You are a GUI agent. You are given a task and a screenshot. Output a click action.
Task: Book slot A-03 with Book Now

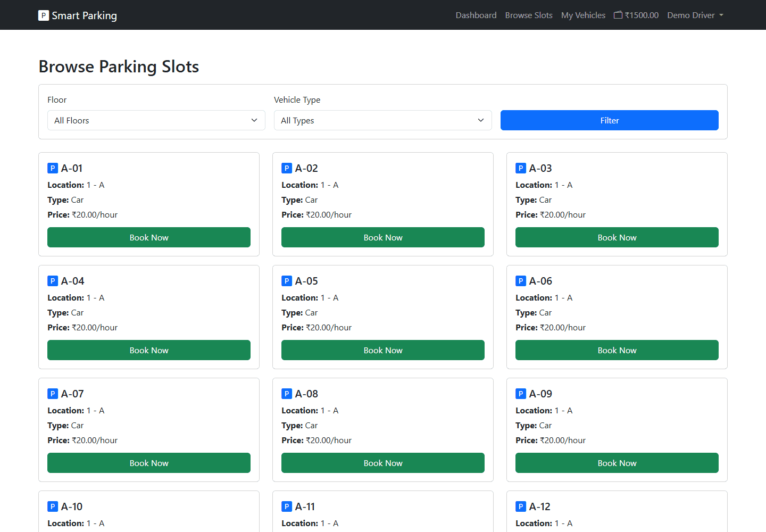click(617, 237)
